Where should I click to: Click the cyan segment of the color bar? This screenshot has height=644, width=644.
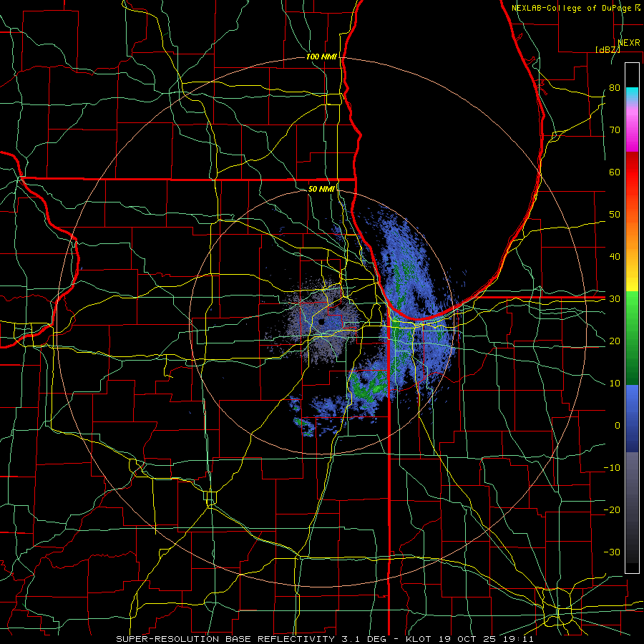coord(632,94)
